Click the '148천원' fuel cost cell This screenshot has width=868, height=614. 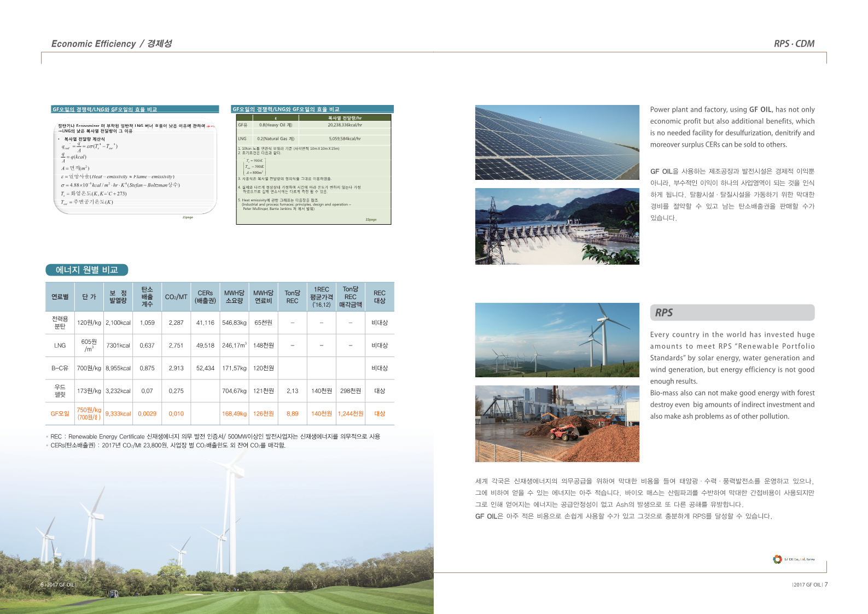pos(263,346)
